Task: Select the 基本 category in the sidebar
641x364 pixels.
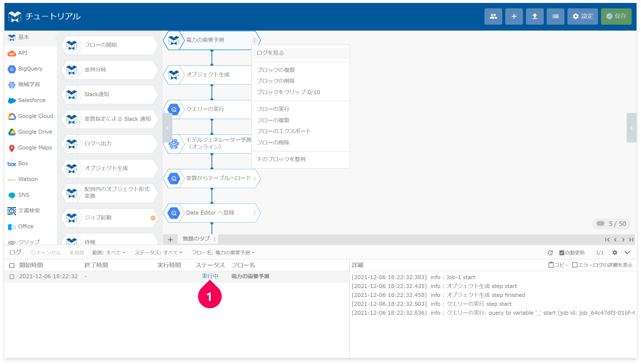Action: pyautogui.click(x=31, y=37)
